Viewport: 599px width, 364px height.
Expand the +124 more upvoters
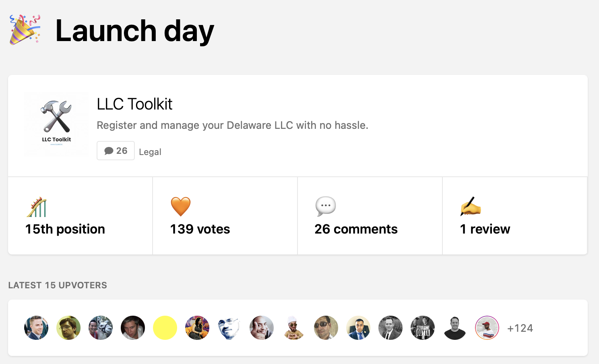[520, 328]
